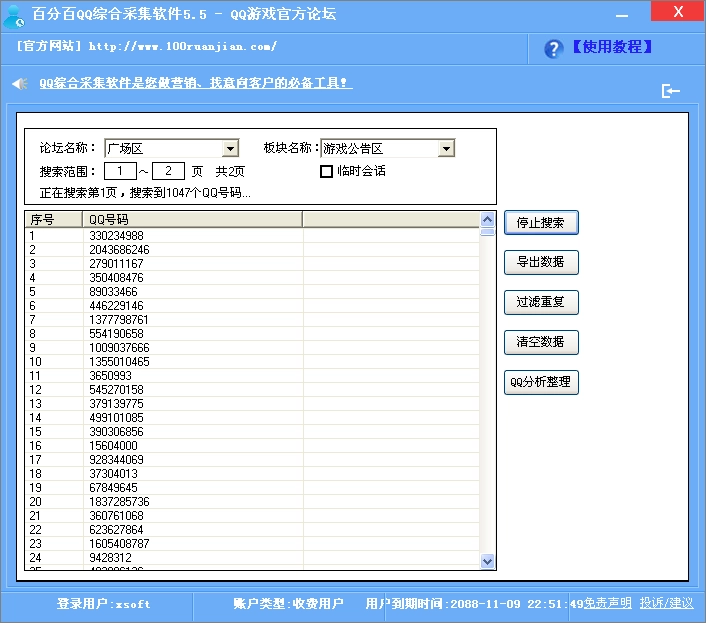Click the list scrollbar up arrow
Screen dimensions: 706x623
[487, 220]
